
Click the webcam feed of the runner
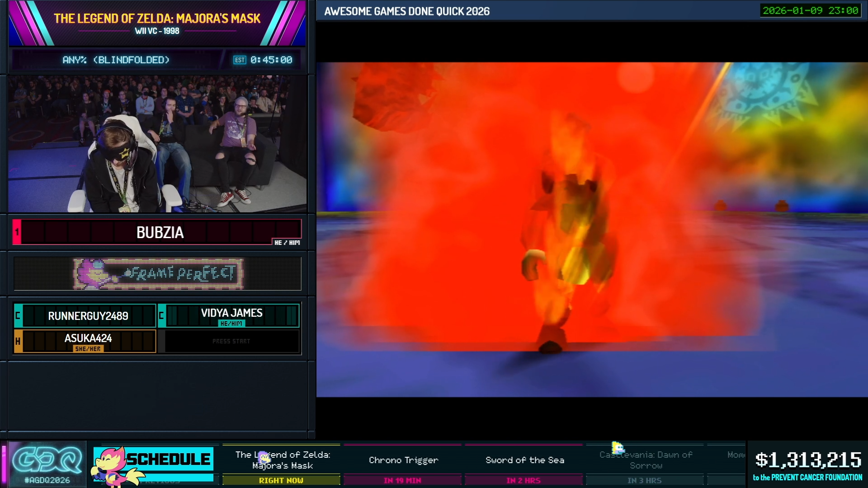click(x=157, y=144)
